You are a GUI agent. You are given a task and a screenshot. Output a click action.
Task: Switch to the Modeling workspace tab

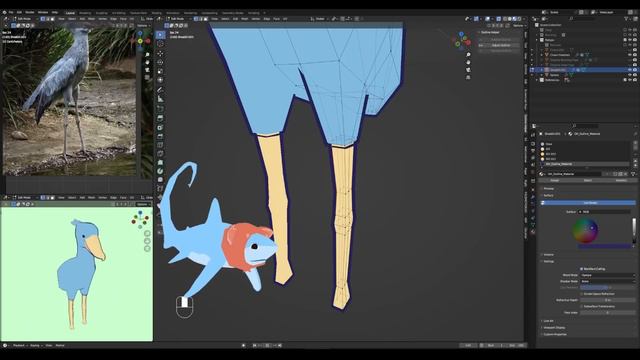[85, 13]
